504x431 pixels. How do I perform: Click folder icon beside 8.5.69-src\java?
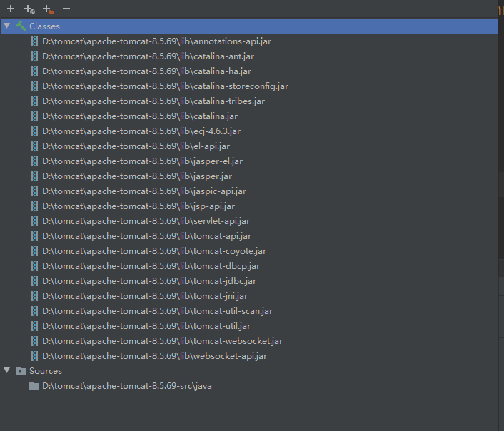(34, 385)
